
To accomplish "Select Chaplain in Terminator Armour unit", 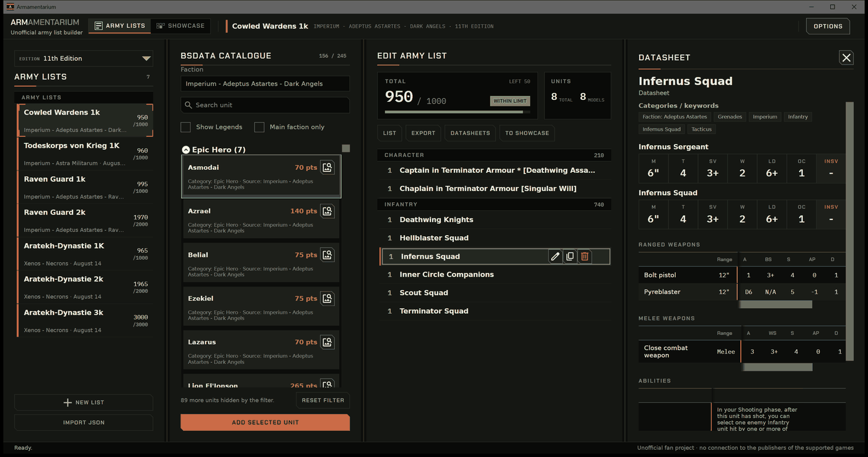I will click(x=494, y=189).
